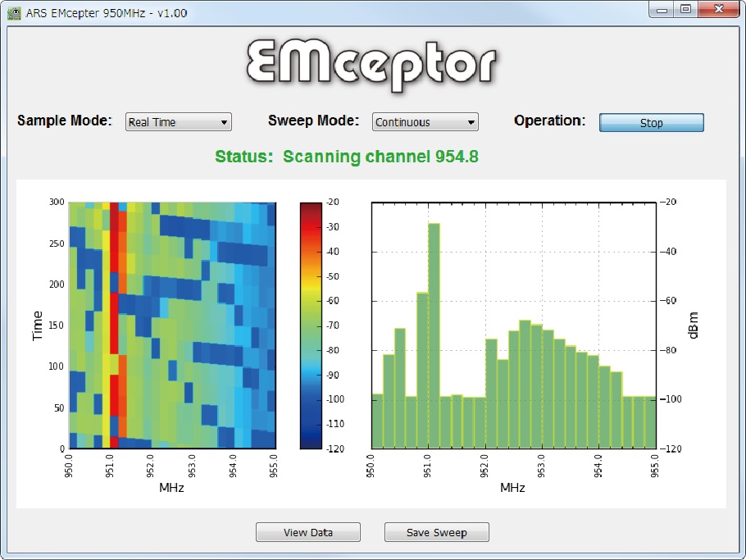Image resolution: width=746 pixels, height=560 pixels.
Task: Stop the scanning operation
Action: (x=652, y=123)
